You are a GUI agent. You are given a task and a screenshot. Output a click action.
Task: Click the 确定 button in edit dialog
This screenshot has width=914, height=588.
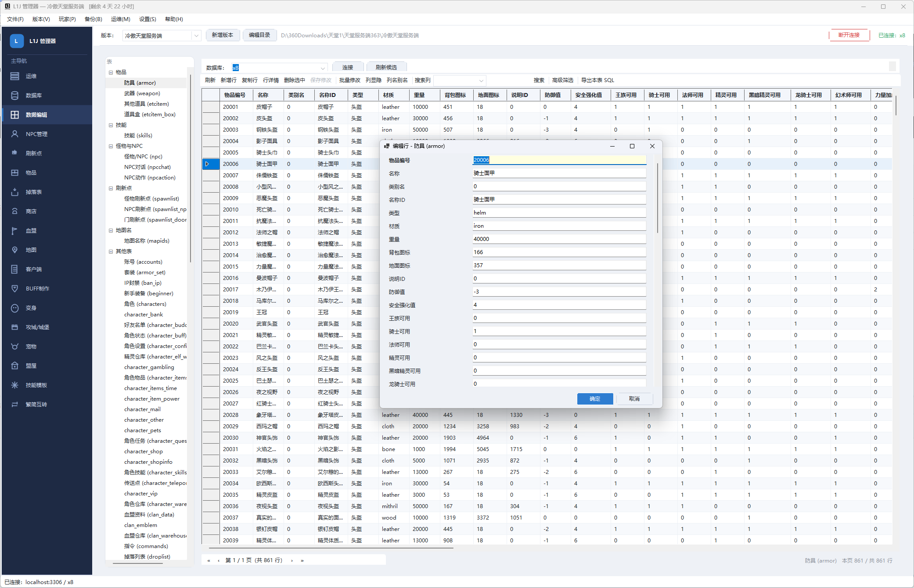point(595,398)
